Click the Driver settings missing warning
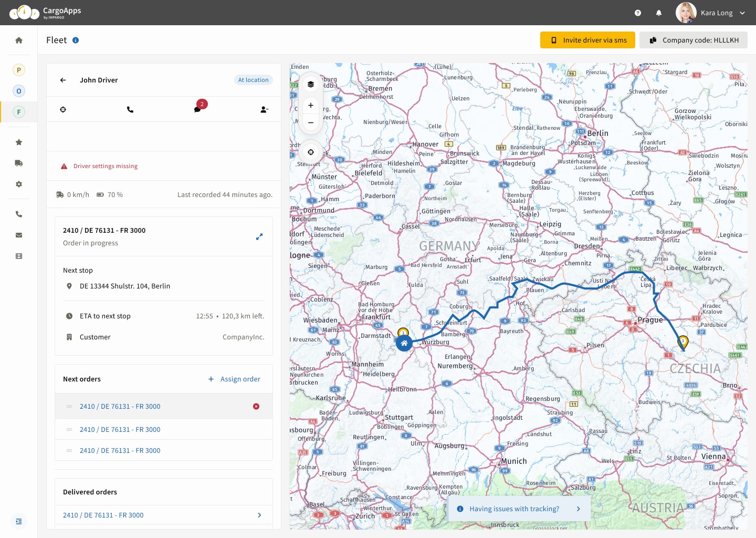This screenshot has width=756, height=538. tap(100, 167)
